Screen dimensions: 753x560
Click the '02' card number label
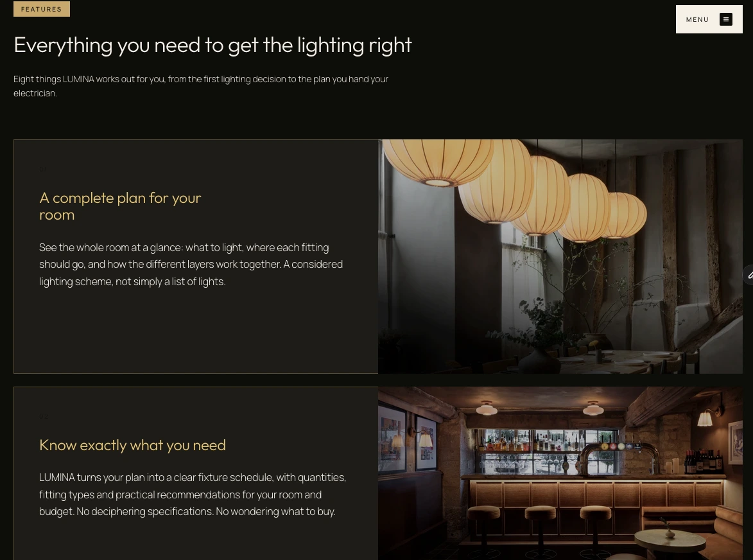coord(44,416)
